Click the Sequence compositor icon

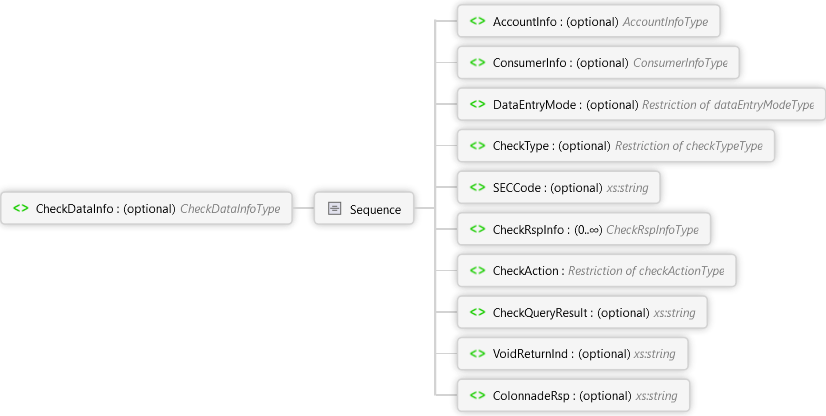335,209
